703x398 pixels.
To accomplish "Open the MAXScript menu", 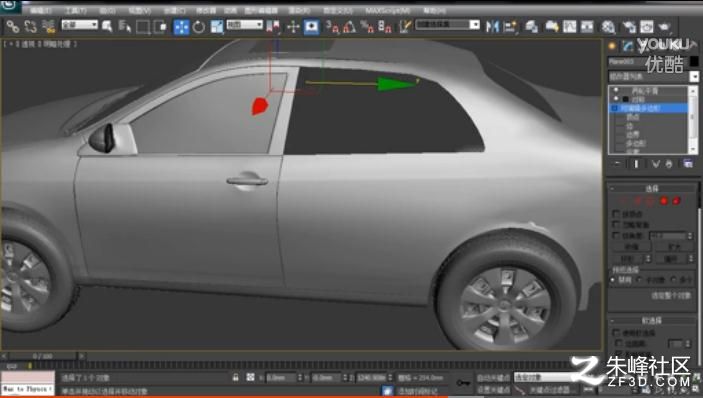I will pos(387,10).
